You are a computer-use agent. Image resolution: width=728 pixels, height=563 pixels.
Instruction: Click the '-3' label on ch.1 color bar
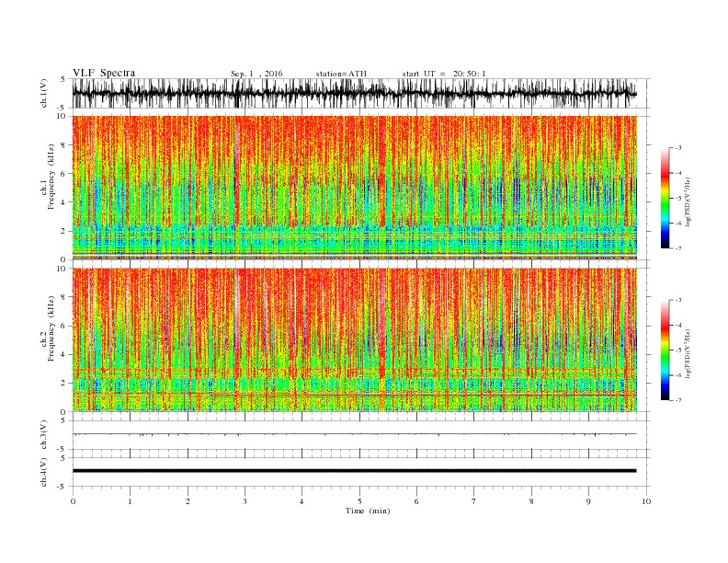point(678,148)
